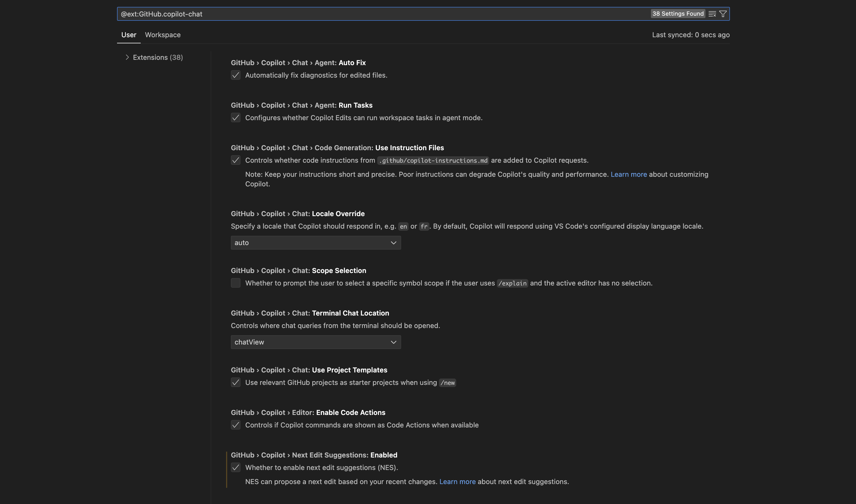This screenshot has height=504, width=856.
Task: Disable Copilot Edits running workspace tasks
Action: coord(235,117)
